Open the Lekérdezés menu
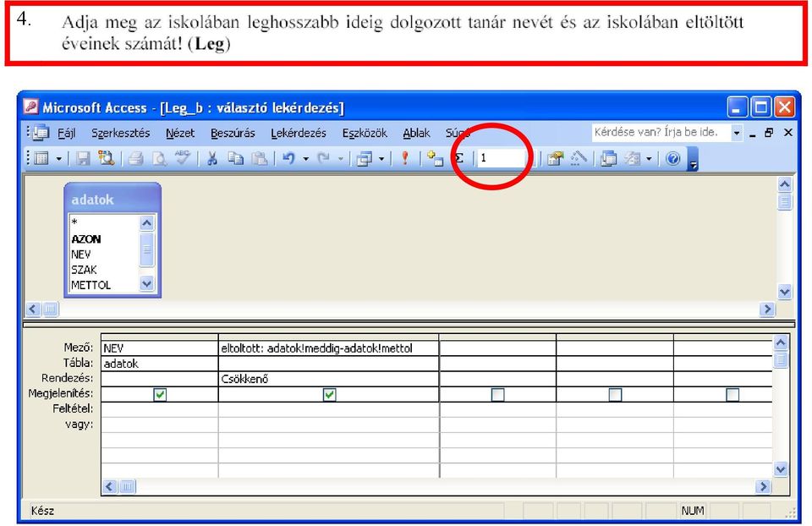The width and height of the screenshot is (812, 526). point(299,133)
